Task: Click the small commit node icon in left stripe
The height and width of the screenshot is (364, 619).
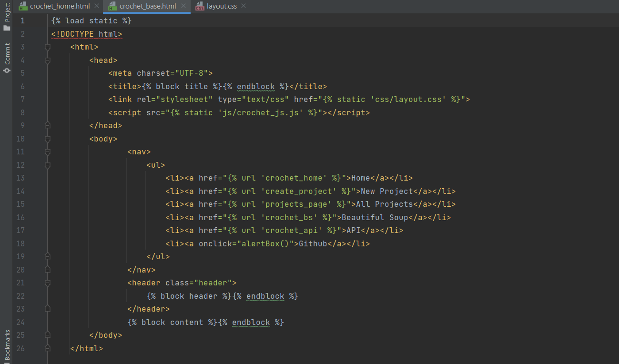Action: [x=7, y=70]
